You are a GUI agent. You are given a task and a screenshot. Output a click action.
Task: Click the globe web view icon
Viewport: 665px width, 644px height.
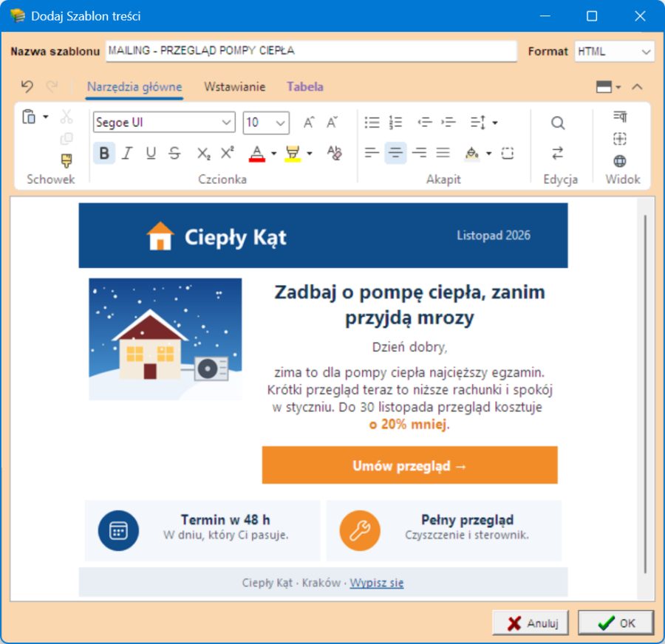620,161
